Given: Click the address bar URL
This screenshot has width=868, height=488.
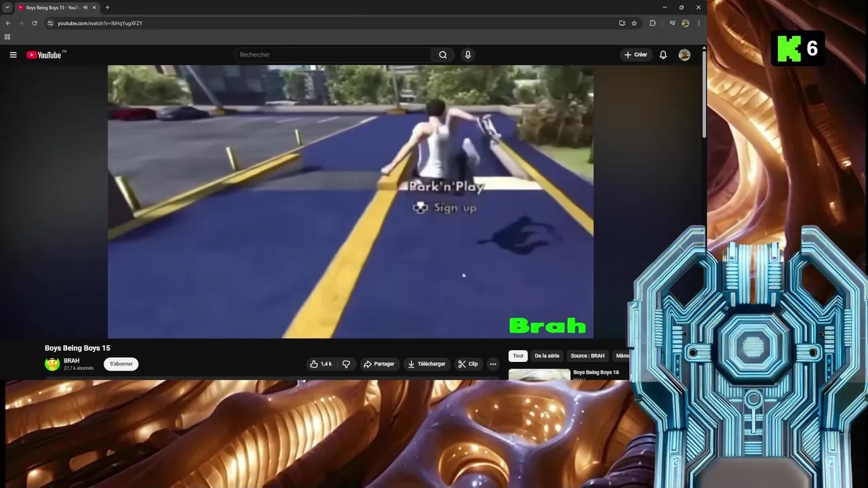Looking at the screenshot, I should (100, 23).
